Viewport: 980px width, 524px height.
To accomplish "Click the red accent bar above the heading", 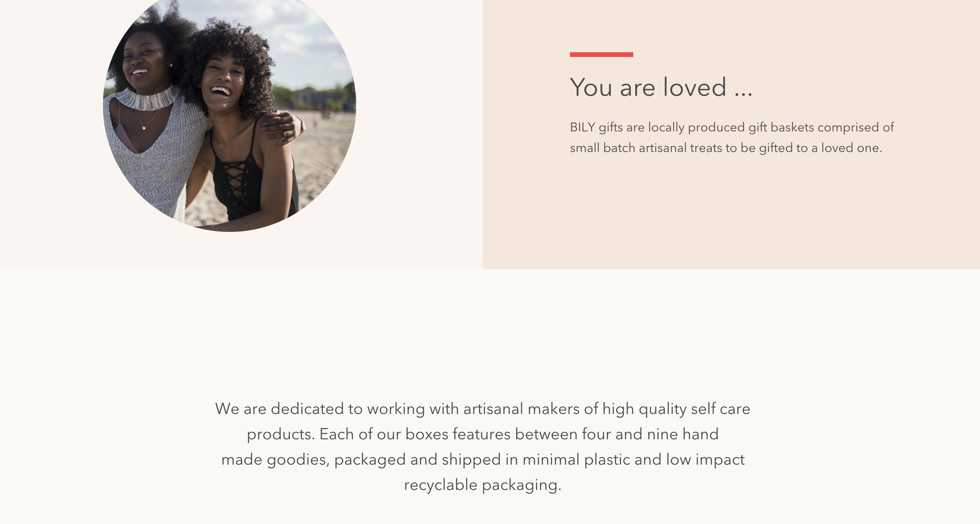I will pos(601,55).
